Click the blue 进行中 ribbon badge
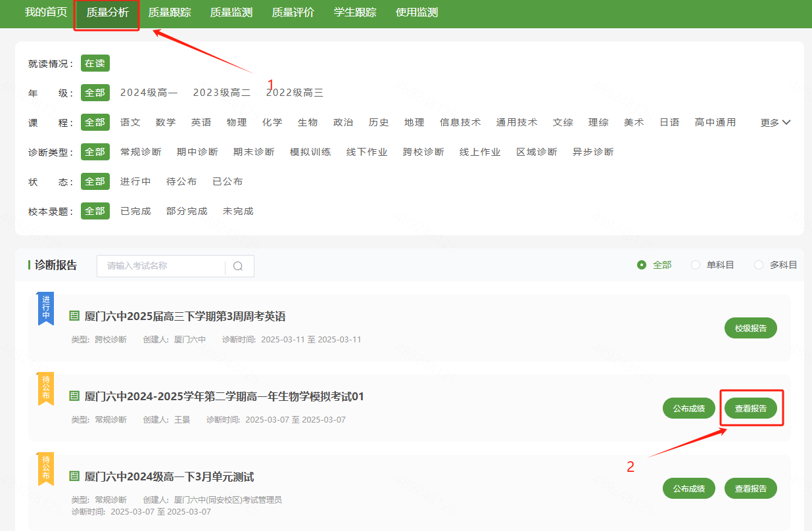 [46, 308]
